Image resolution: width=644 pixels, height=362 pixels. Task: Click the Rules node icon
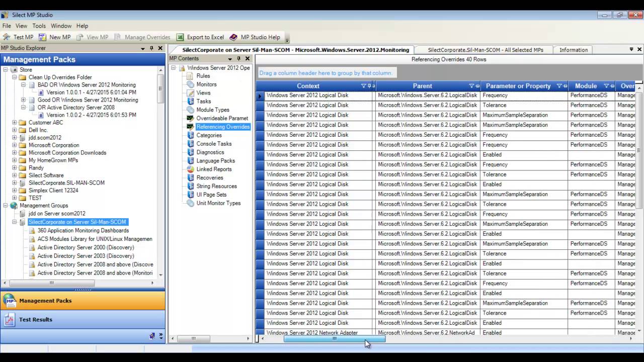click(191, 76)
